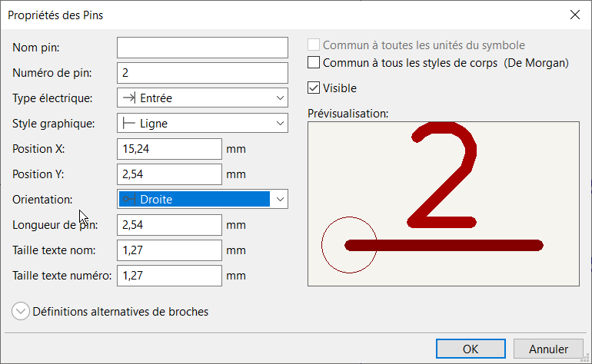This screenshot has width=592, height=364.
Task: Click the Droite orientation icon
Action: pos(129,199)
